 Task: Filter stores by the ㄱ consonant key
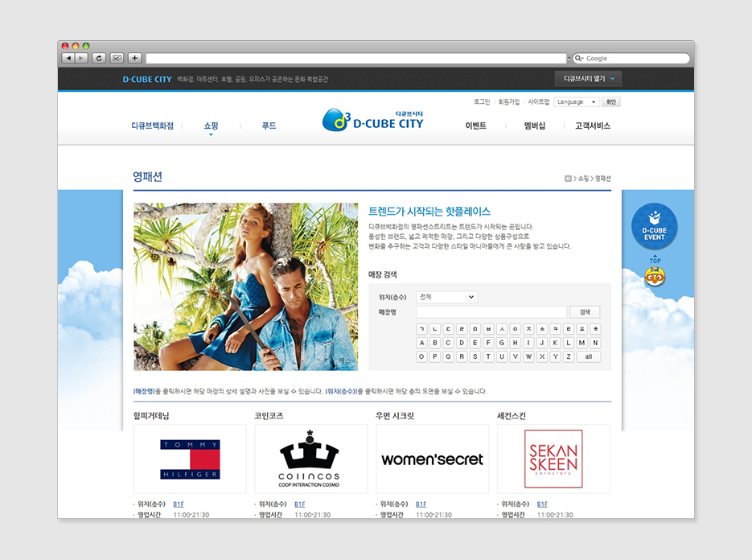(x=421, y=329)
